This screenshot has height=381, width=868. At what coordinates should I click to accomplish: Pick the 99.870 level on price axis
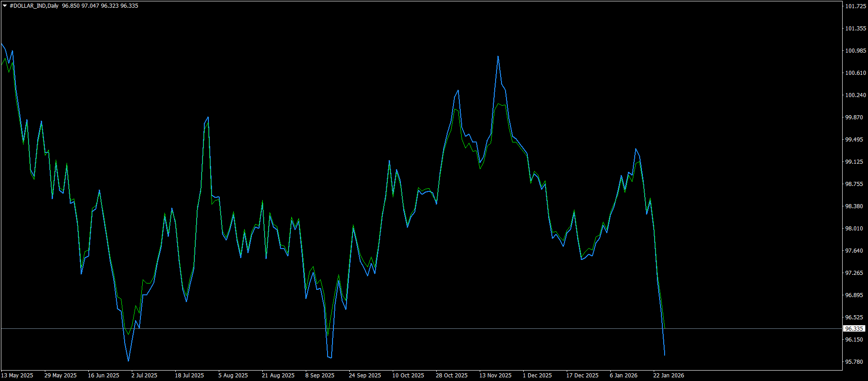point(854,117)
